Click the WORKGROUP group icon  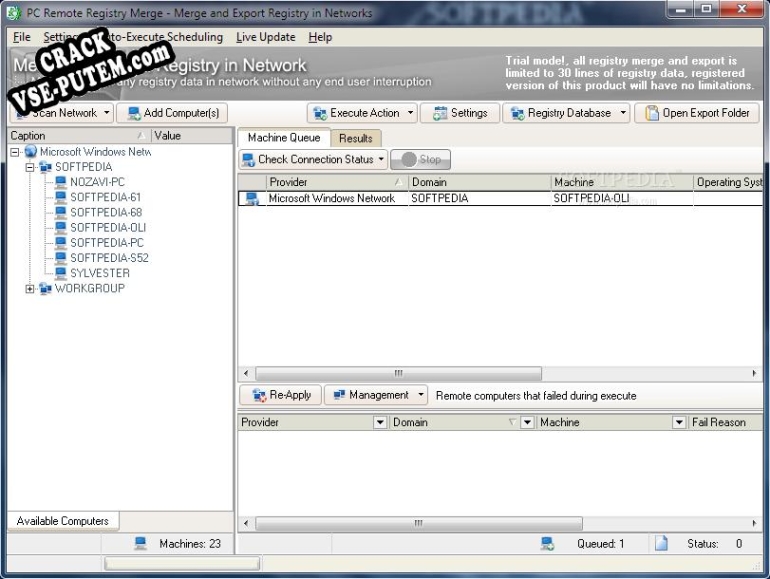tap(46, 288)
